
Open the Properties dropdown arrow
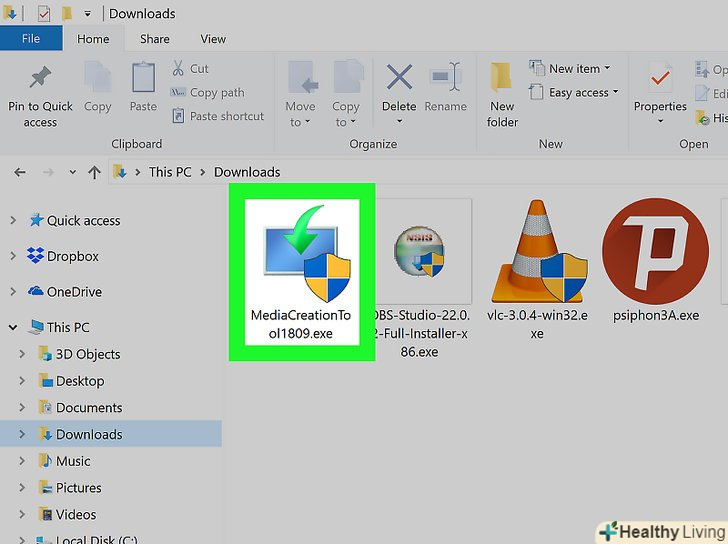660,122
